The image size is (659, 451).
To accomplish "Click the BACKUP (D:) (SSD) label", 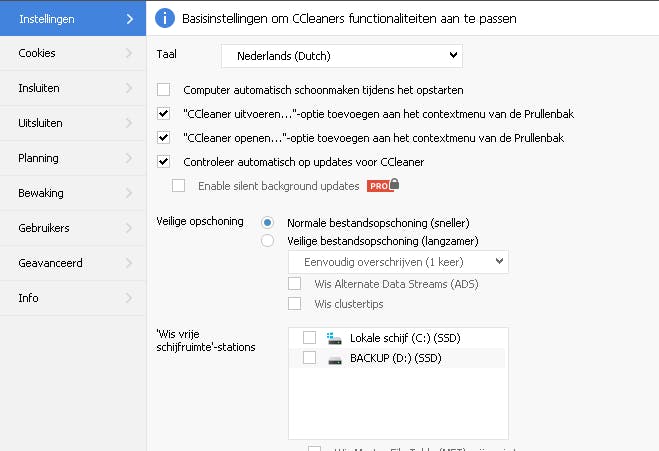I will pyautogui.click(x=396, y=358).
